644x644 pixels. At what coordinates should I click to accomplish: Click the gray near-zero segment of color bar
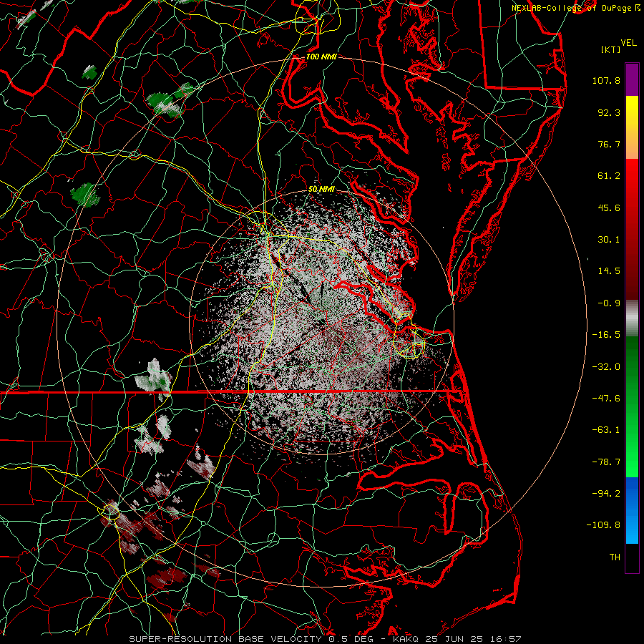click(632, 318)
